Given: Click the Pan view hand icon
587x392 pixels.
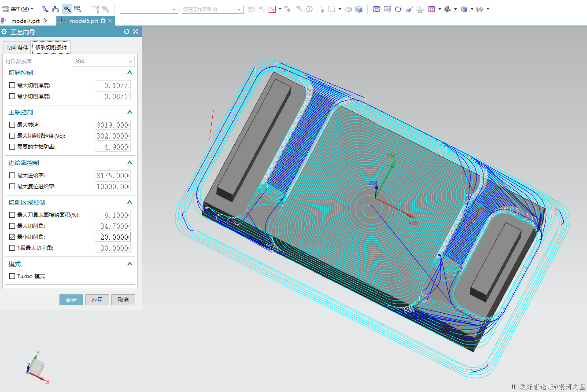Looking at the screenshot, I should (x=388, y=9).
